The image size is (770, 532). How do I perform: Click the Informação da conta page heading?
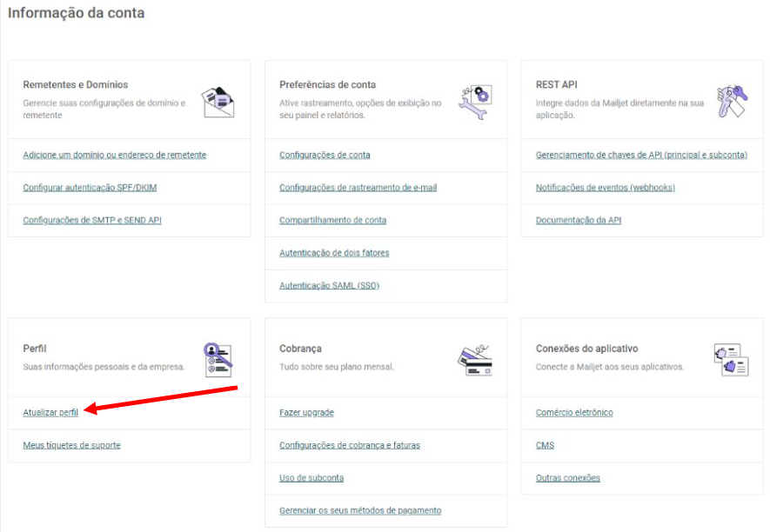click(x=76, y=13)
